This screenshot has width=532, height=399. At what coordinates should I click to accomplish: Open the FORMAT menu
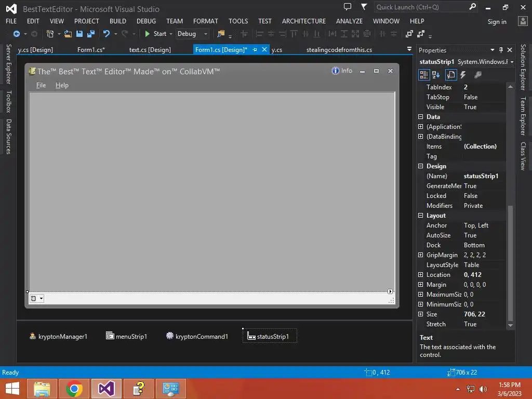[206, 21]
